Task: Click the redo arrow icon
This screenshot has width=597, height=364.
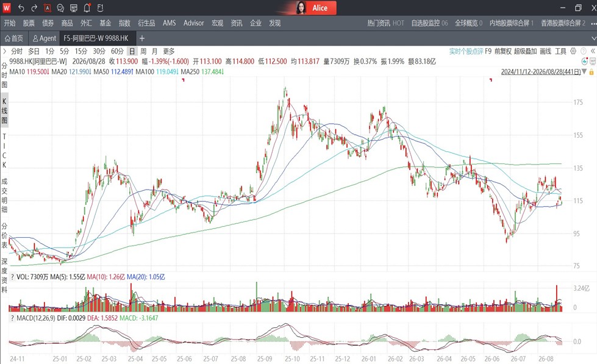Action: [x=34, y=7]
